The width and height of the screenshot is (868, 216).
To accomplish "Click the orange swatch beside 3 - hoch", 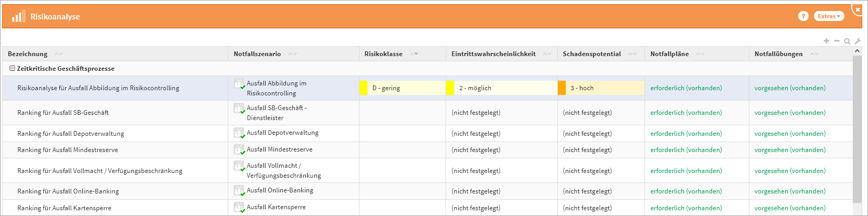I will click(562, 88).
